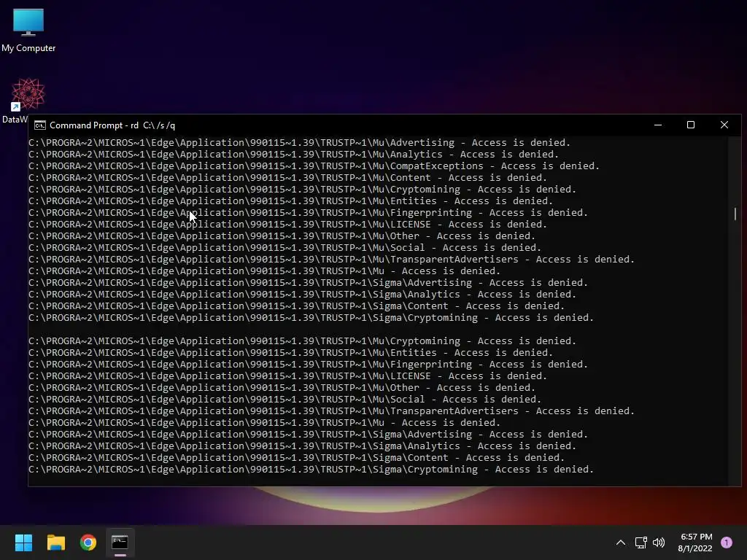Launch Google Chrome from the taskbar
The image size is (747, 560).
pyautogui.click(x=88, y=542)
